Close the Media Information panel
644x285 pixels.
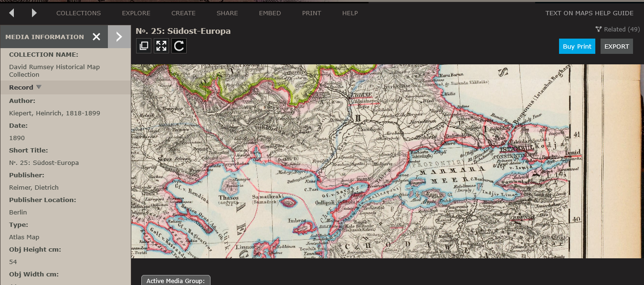click(96, 37)
